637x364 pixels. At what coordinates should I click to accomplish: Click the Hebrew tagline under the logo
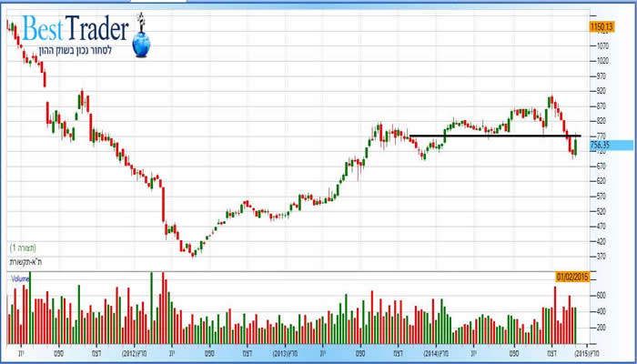click(x=77, y=51)
